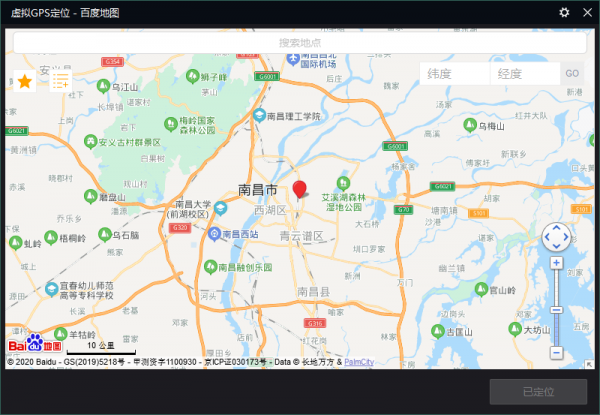Click the red location pin marker

coord(299,189)
